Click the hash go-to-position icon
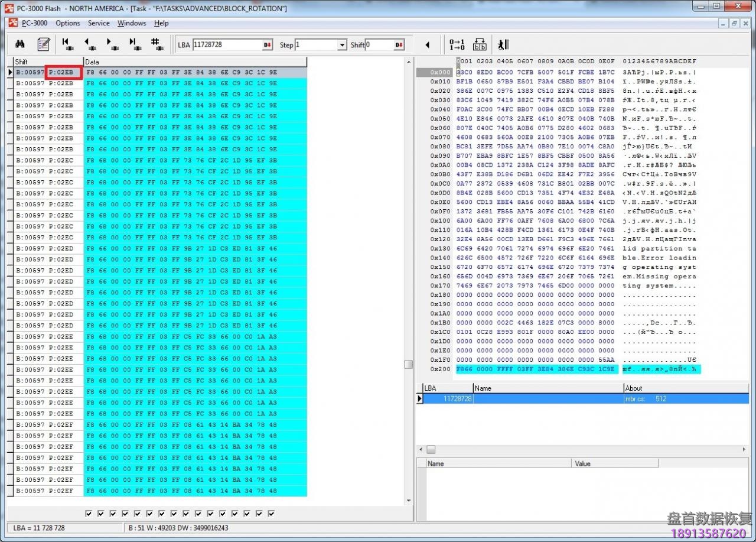The image size is (756, 542). 156,44
